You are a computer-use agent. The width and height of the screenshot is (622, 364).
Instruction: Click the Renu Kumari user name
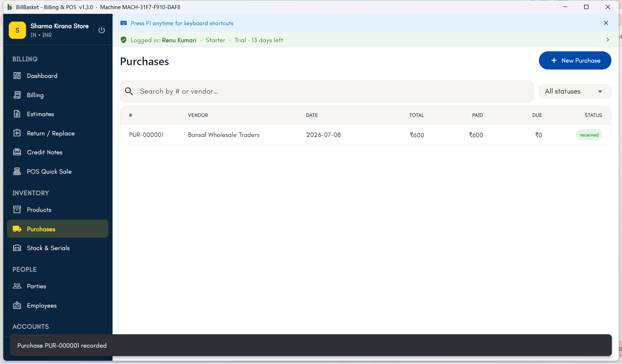coord(179,40)
